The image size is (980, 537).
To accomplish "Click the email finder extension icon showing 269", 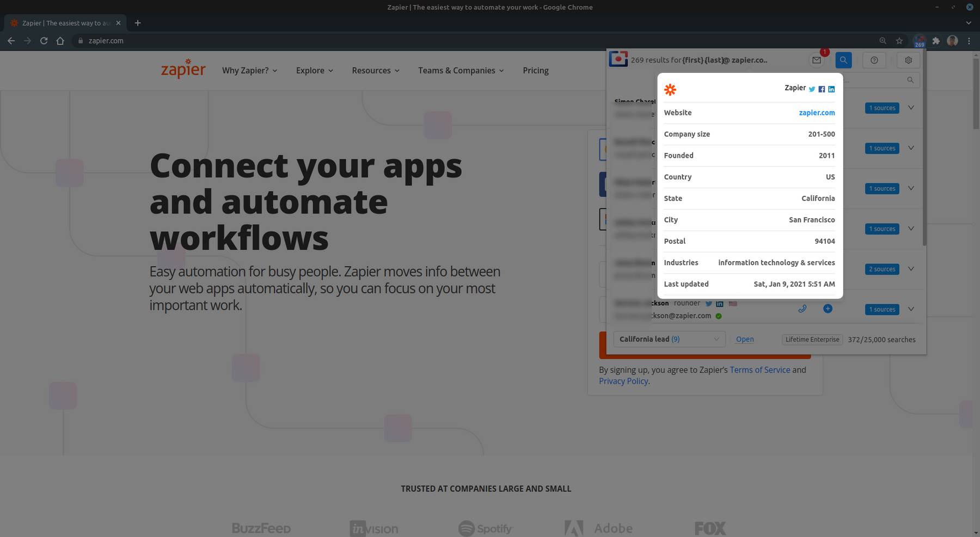I will (920, 41).
